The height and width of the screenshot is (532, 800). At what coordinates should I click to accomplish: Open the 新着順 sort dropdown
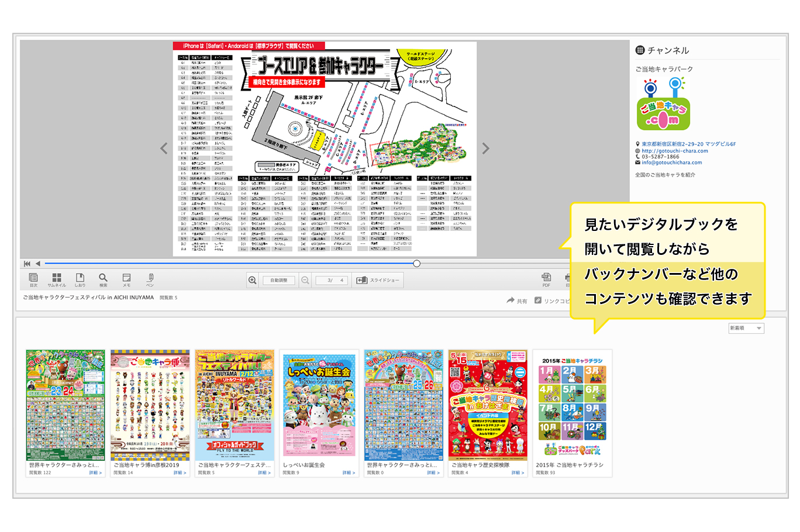[x=746, y=329]
